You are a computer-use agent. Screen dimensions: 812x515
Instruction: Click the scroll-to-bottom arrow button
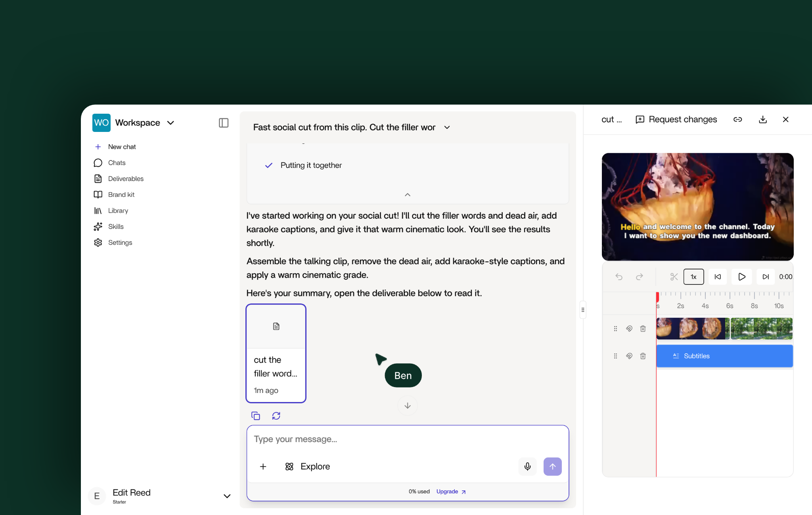408,406
